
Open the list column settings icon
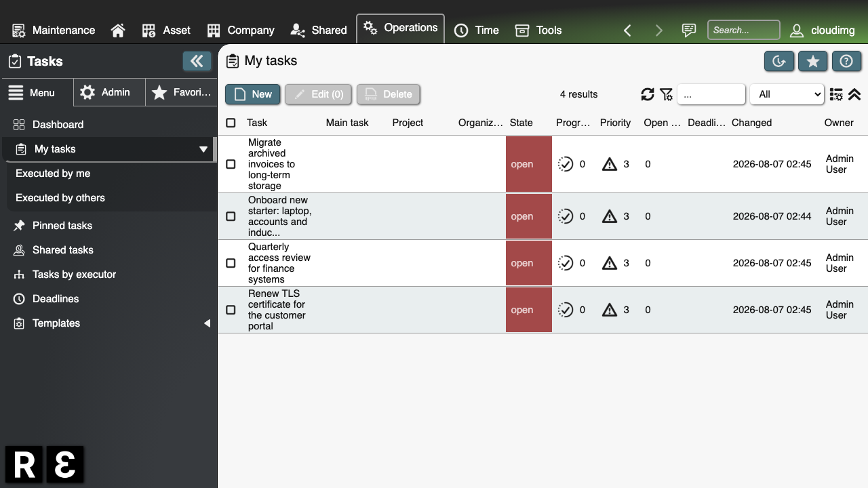(x=836, y=94)
